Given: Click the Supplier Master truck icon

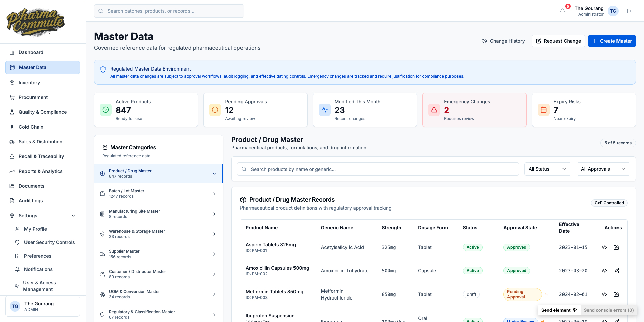Looking at the screenshot, I should coord(102,254).
